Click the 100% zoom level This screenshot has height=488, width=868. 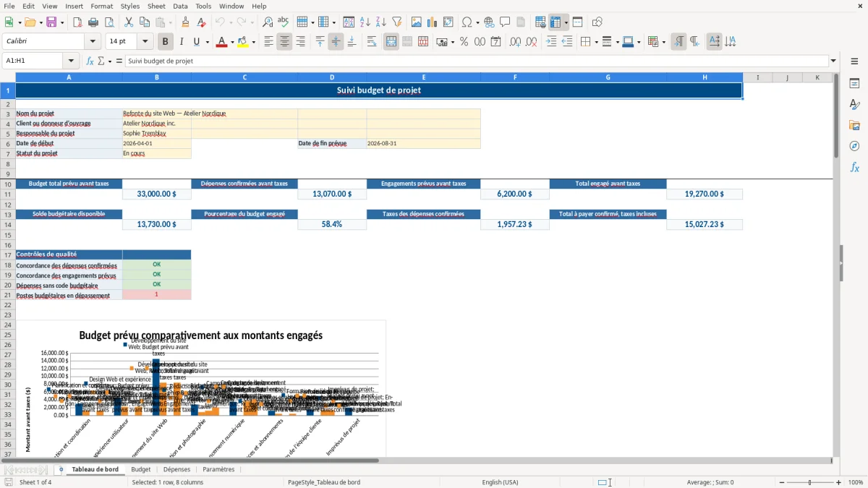click(x=856, y=482)
